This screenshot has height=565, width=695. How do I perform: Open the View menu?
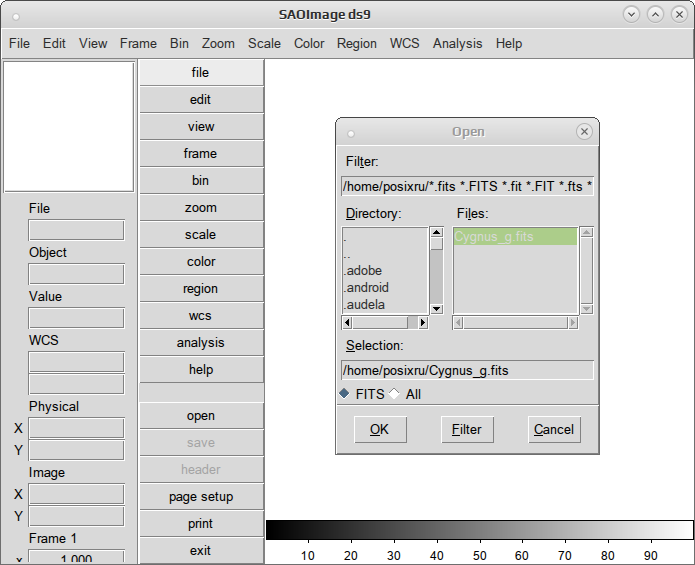pos(93,43)
